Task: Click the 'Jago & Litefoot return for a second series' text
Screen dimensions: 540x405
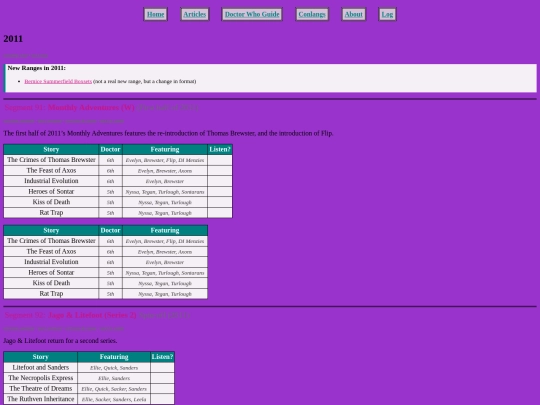Action: [60, 341]
